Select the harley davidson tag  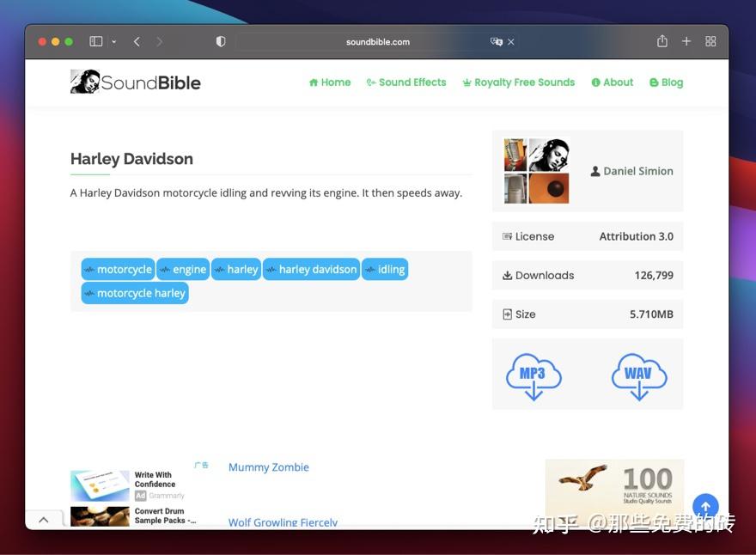pos(312,269)
